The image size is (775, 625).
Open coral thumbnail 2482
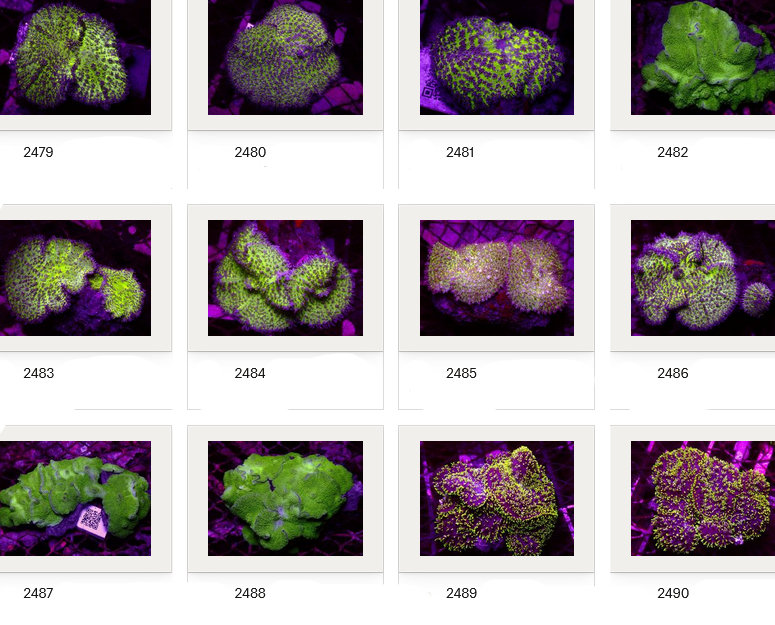[703, 57]
